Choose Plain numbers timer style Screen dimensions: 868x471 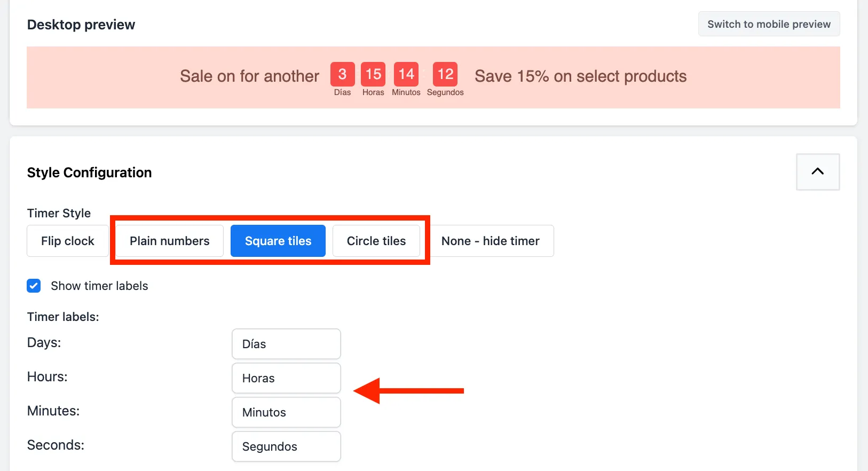coord(170,241)
